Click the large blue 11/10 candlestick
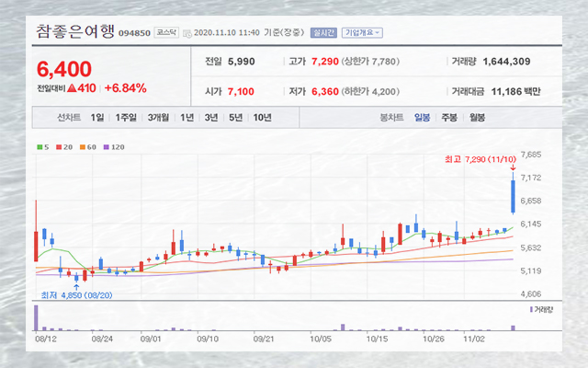588x368 pixels. [513, 196]
